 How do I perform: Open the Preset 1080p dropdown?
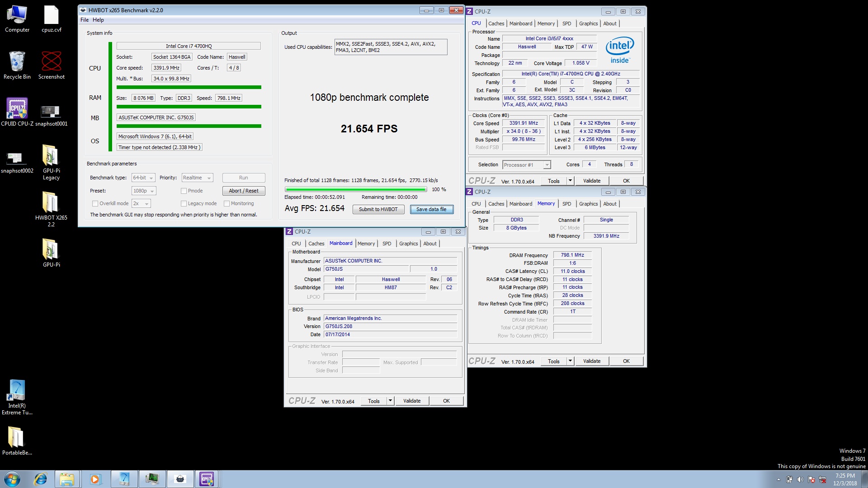click(144, 191)
